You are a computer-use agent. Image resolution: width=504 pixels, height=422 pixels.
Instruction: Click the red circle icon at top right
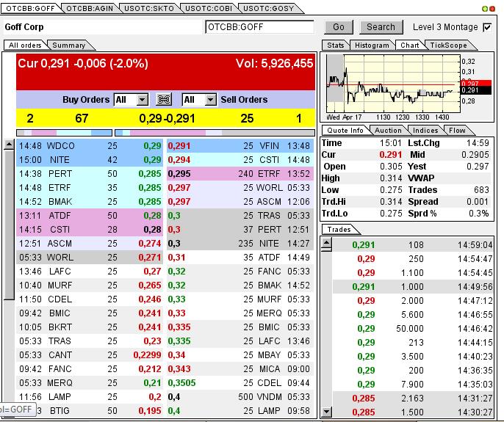(492, 9)
